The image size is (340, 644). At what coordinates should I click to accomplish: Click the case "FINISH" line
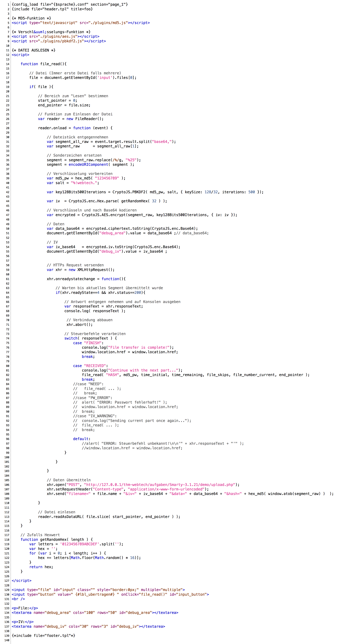[x=88, y=343]
